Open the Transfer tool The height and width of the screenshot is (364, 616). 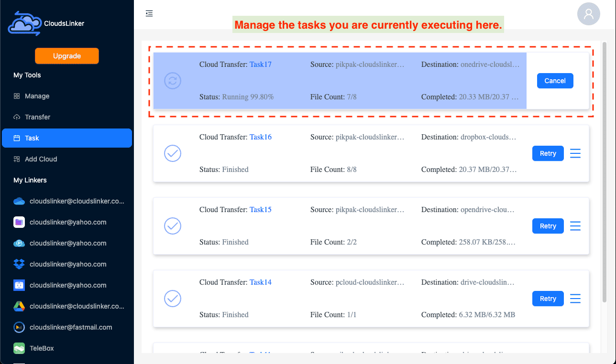67,117
